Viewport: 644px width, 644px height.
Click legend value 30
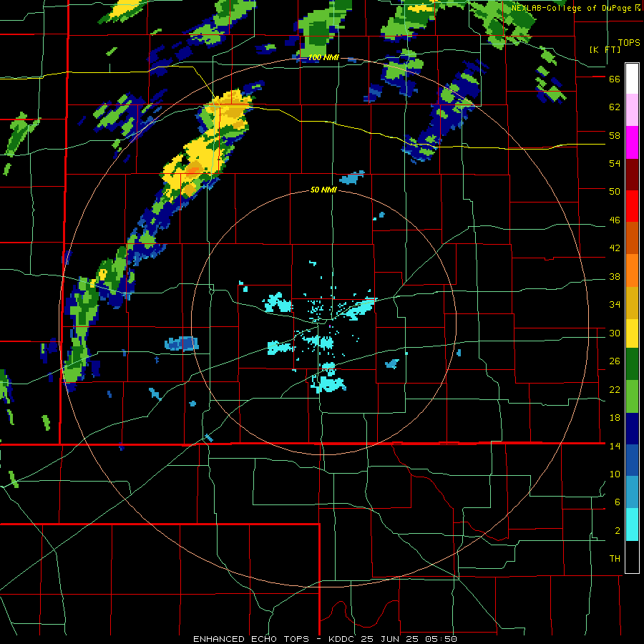pyautogui.click(x=615, y=333)
